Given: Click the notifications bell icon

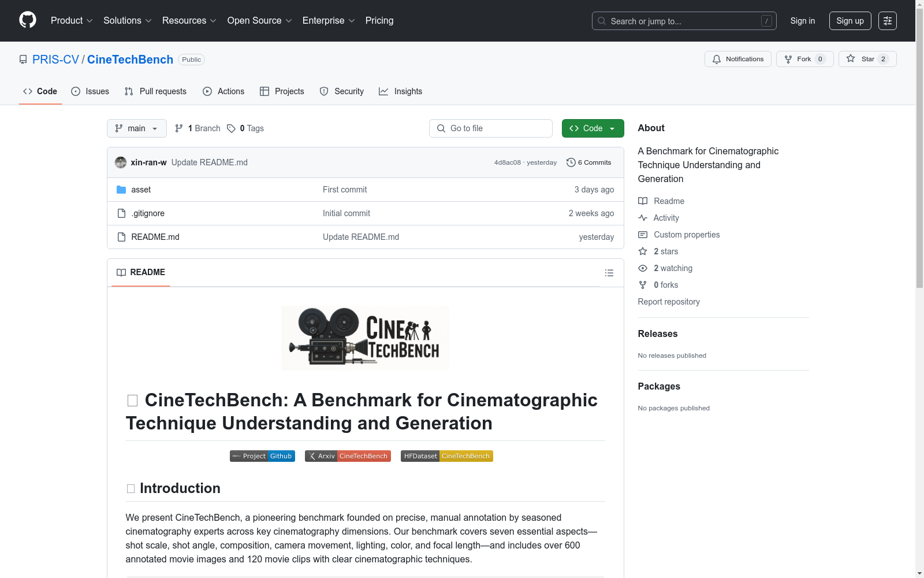Looking at the screenshot, I should pyautogui.click(x=717, y=59).
